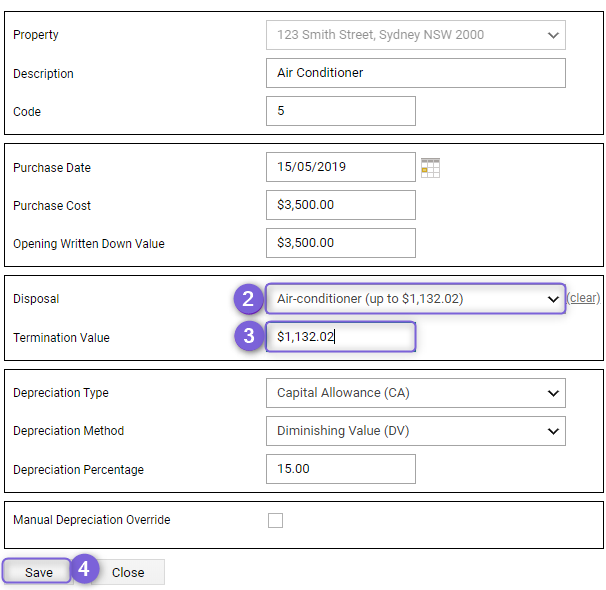This screenshot has height=590, width=606.
Task: Click the Termination Value field
Action: (340, 337)
